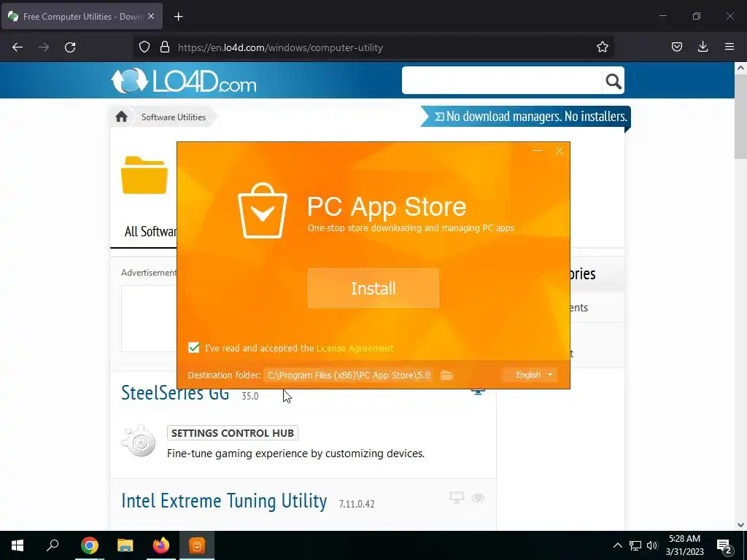
Task: Open the notification center icon
Action: [724, 545]
